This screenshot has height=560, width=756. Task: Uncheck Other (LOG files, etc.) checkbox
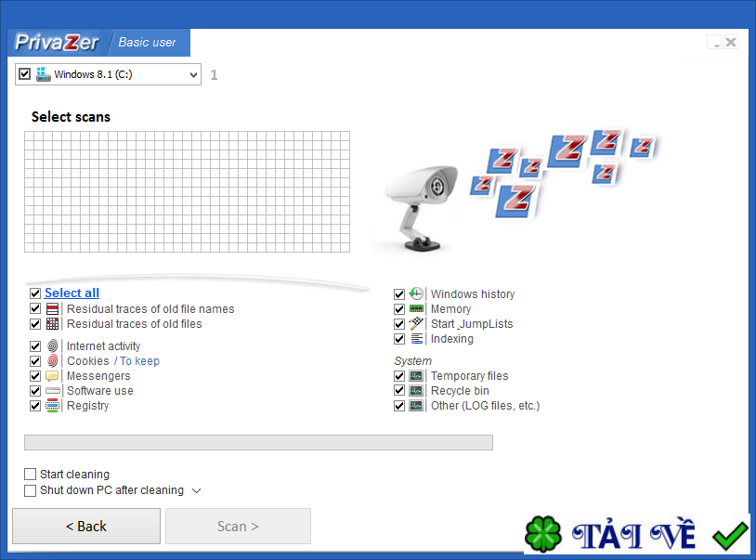point(399,406)
